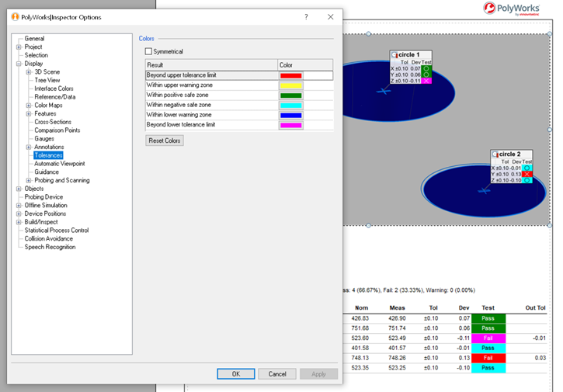Image resolution: width=563 pixels, height=392 pixels.
Task: Select Probing Device in the tree
Action: tap(43, 196)
